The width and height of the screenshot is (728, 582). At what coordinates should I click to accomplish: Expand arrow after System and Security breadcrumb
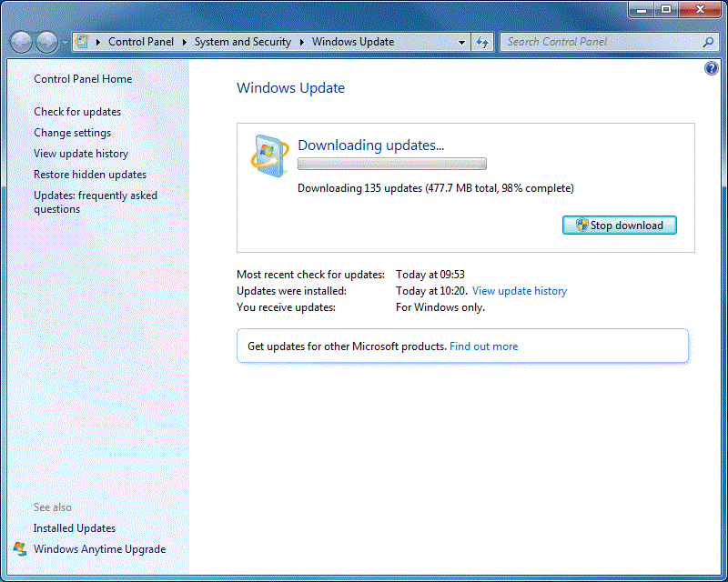click(x=302, y=42)
